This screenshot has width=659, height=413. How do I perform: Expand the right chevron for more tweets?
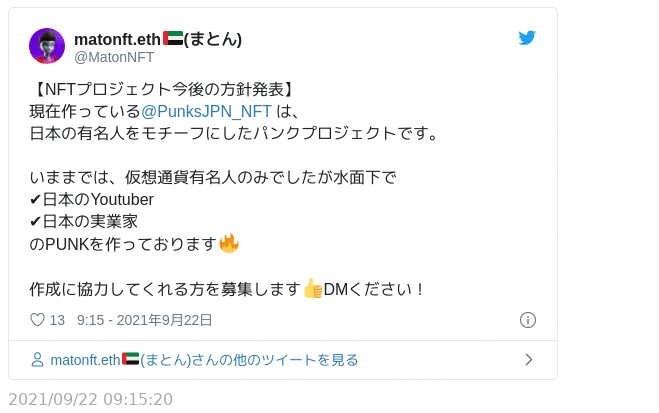(528, 360)
